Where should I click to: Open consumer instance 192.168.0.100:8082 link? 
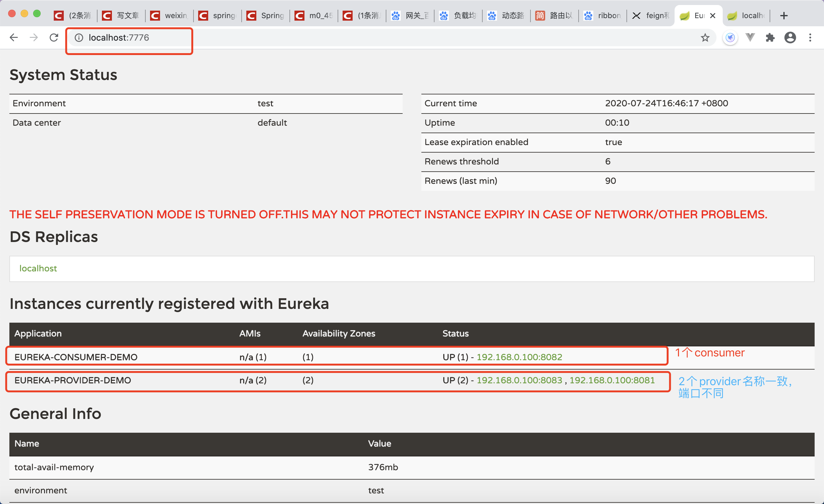pos(519,357)
